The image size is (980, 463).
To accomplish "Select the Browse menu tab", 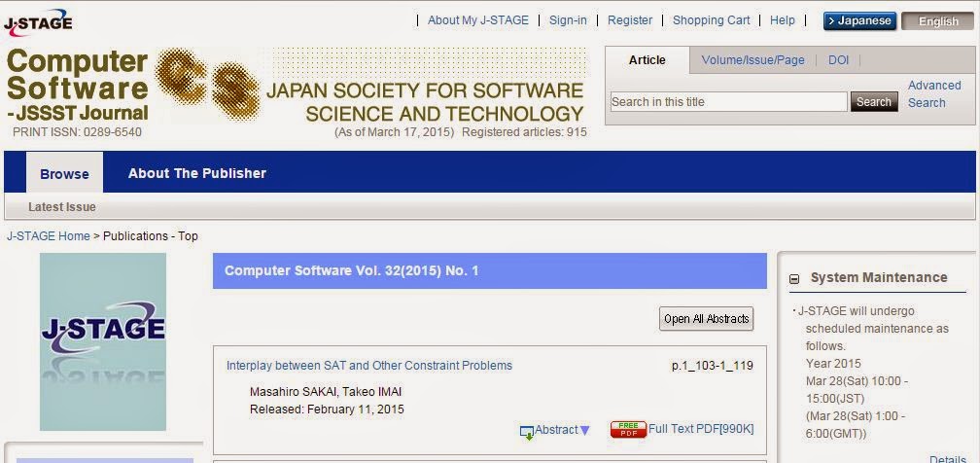I will tap(64, 173).
